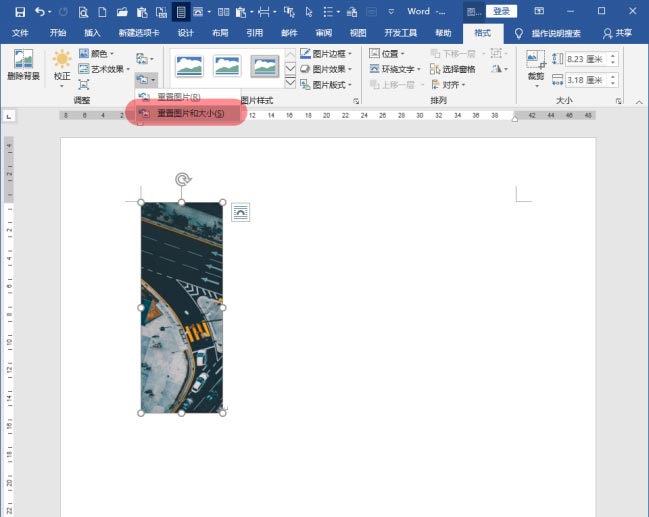Screen dimensions: 649x517
Task: Expand the 艺术效果 (Artistic Effects) dropdown
Action: pyautogui.click(x=108, y=69)
